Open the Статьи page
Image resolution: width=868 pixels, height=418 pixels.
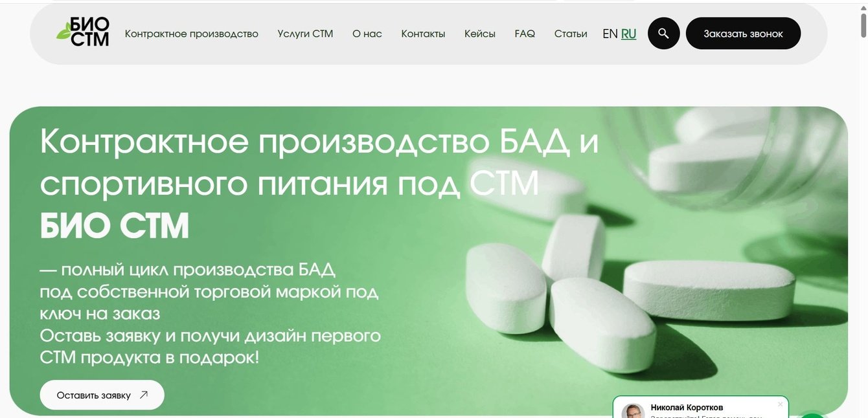(571, 34)
